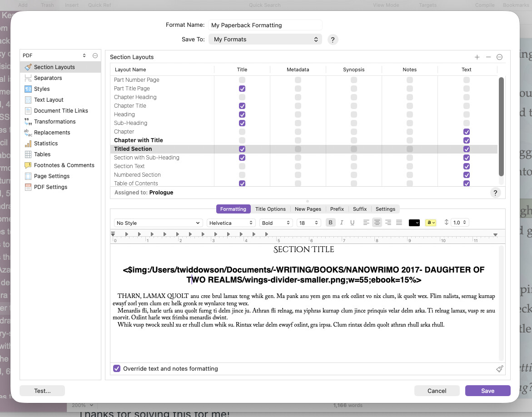
Task: Toggle Underline formatting button
Action: point(353,223)
